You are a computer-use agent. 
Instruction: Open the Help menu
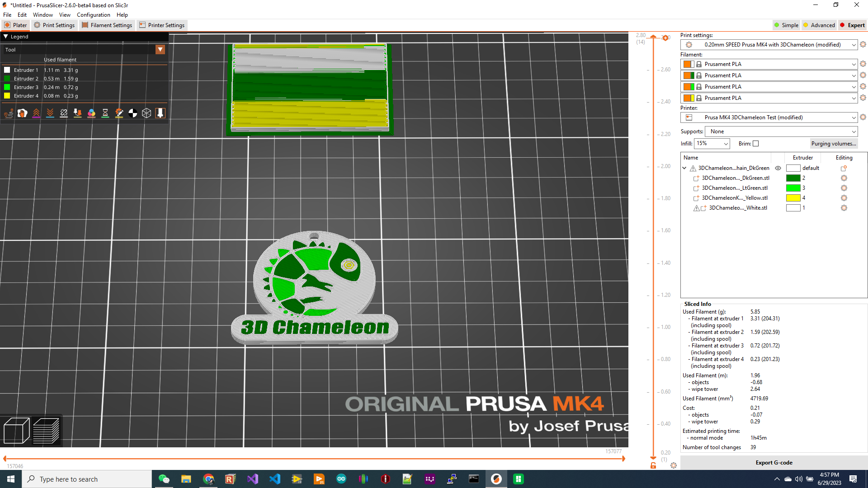pyautogui.click(x=122, y=15)
